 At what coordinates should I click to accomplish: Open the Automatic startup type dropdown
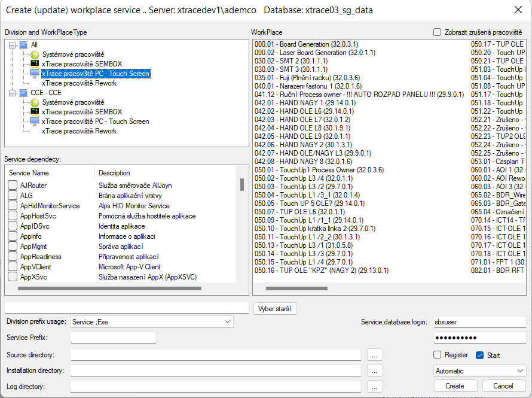pos(519,371)
